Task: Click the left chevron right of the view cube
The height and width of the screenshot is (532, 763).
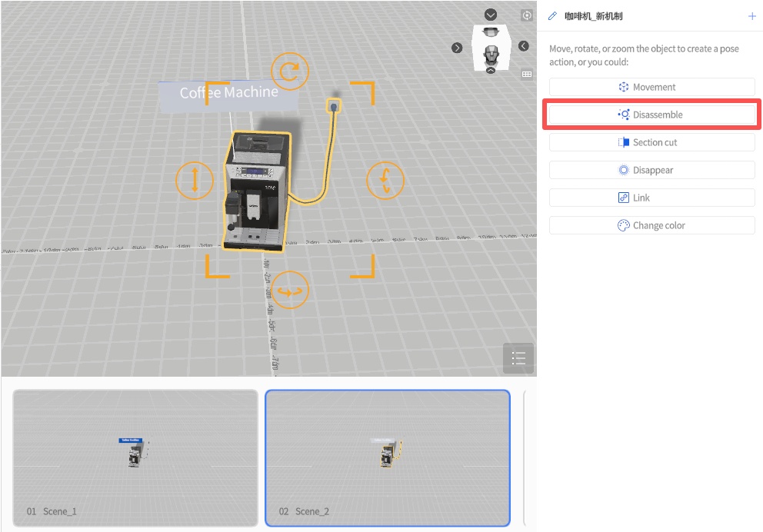Action: (x=524, y=46)
